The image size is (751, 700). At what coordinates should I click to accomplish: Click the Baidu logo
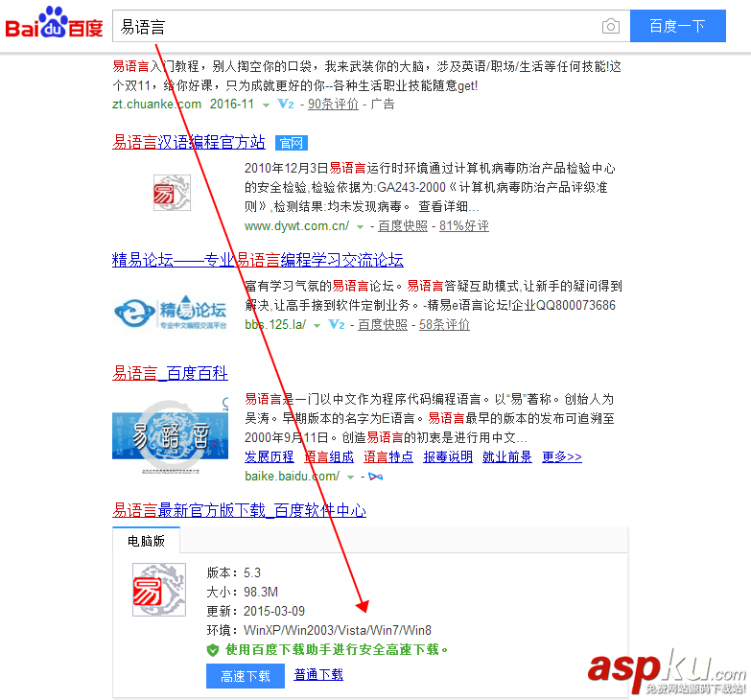click(x=54, y=22)
